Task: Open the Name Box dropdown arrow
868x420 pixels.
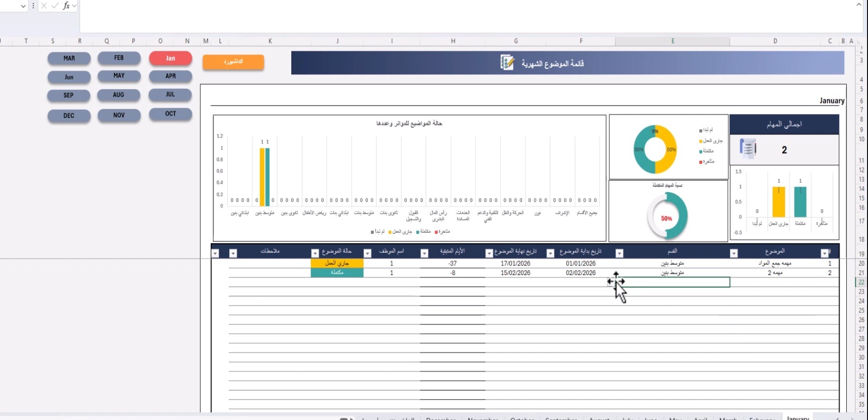Action: point(23,6)
